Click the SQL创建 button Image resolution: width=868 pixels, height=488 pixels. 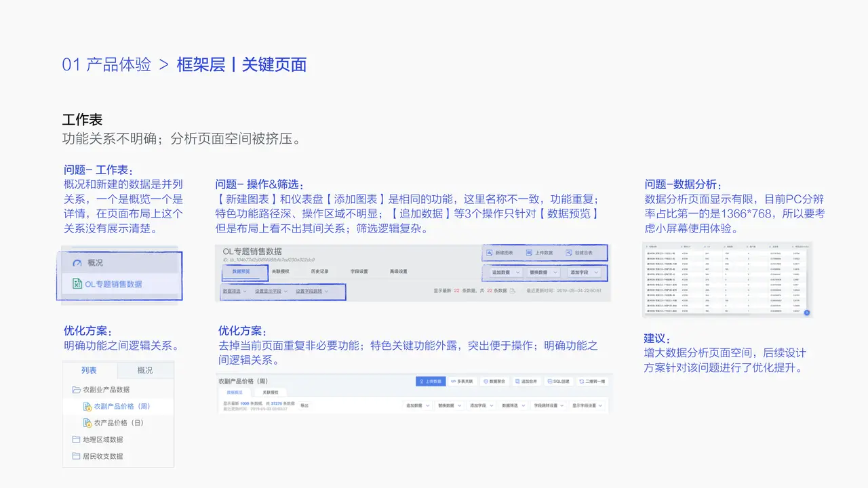click(x=559, y=382)
